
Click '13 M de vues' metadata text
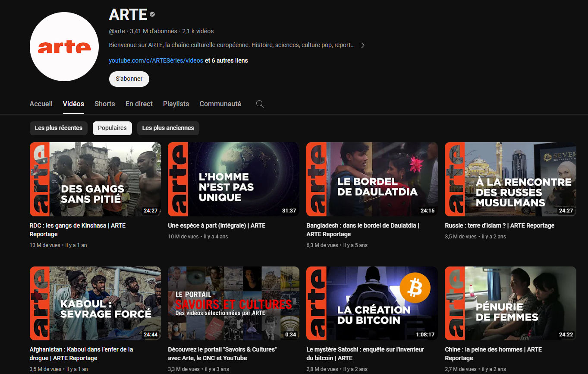click(45, 245)
